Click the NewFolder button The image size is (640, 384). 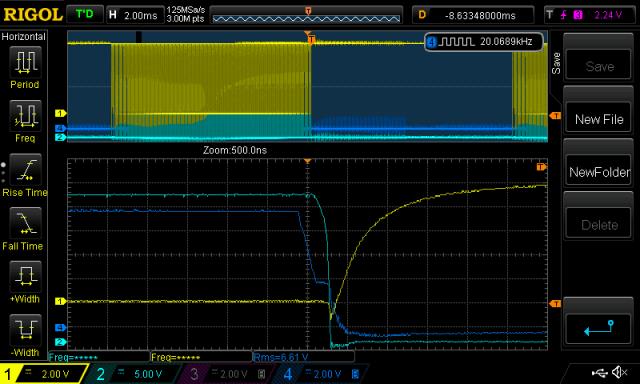pos(599,172)
